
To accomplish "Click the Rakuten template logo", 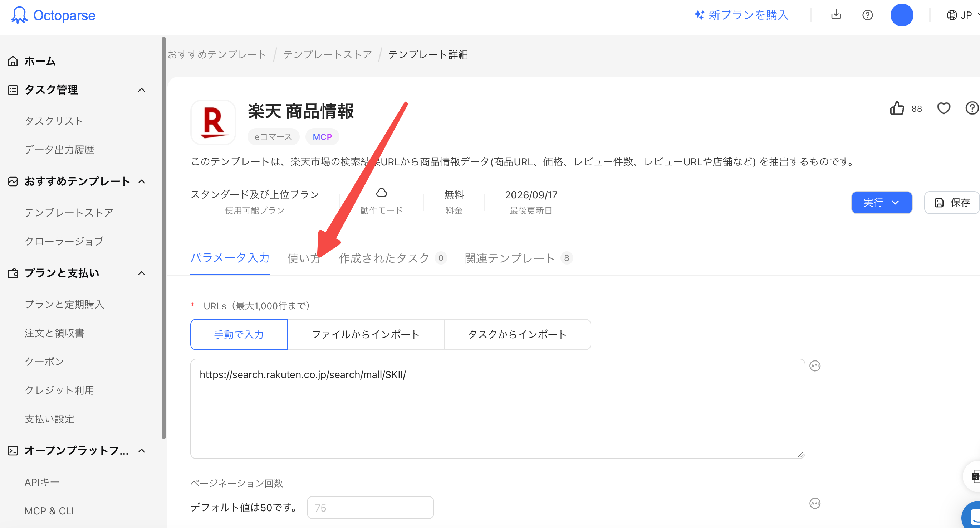I will [213, 122].
